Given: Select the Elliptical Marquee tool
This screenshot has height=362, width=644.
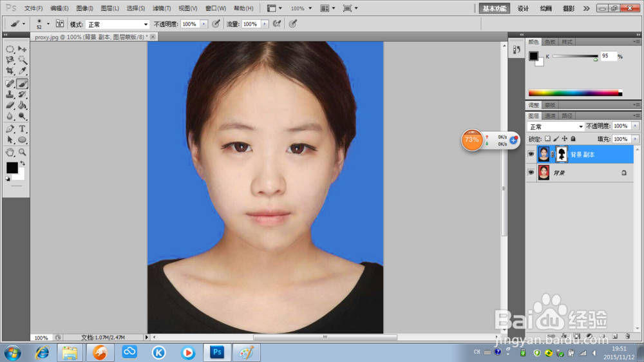Looking at the screenshot, I should click(x=10, y=50).
